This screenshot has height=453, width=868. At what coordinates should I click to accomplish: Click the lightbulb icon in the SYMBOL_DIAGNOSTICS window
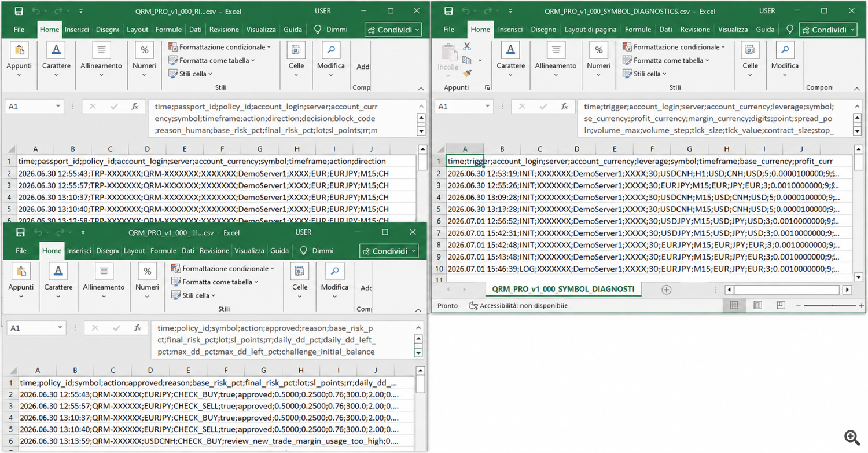pos(790,30)
